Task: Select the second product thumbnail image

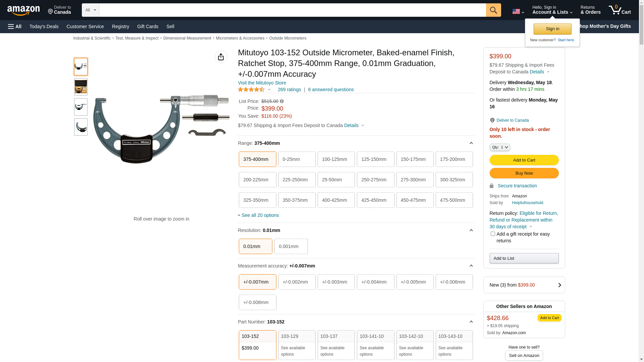Action: 80,87
